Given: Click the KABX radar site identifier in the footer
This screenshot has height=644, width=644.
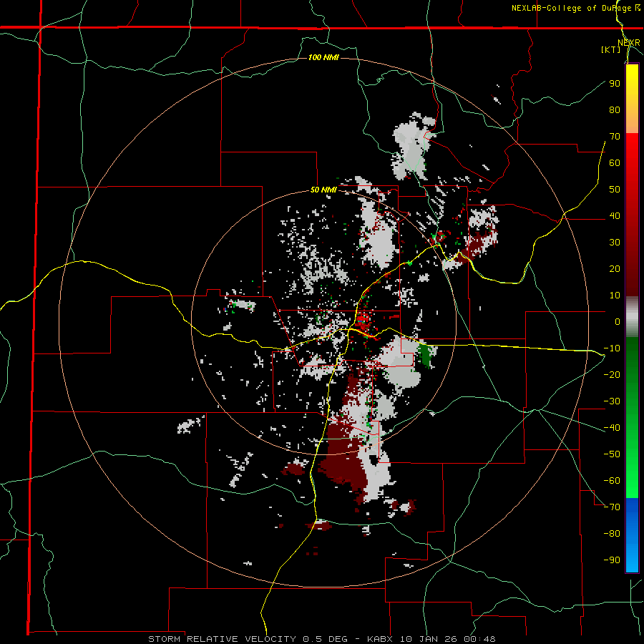Looking at the screenshot, I should 381,639.
